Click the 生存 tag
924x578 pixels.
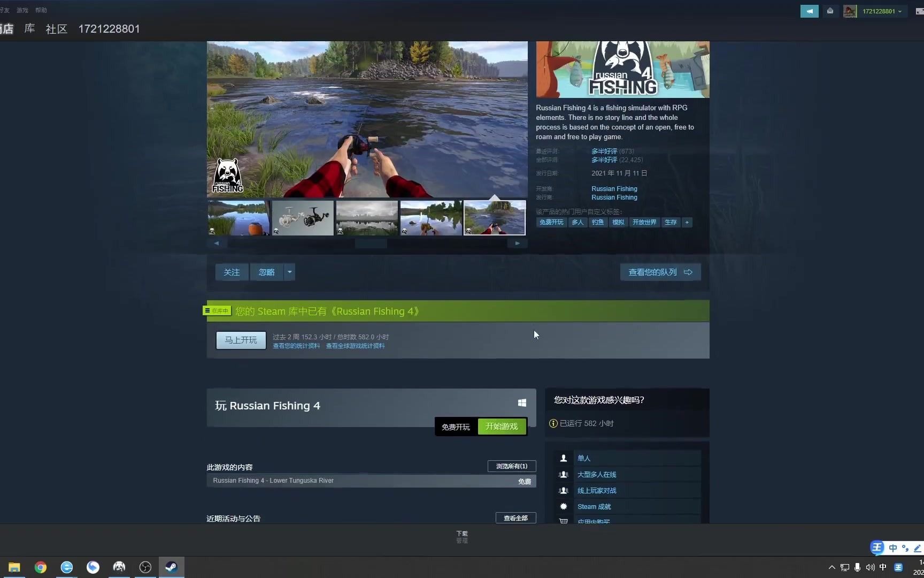671,222
